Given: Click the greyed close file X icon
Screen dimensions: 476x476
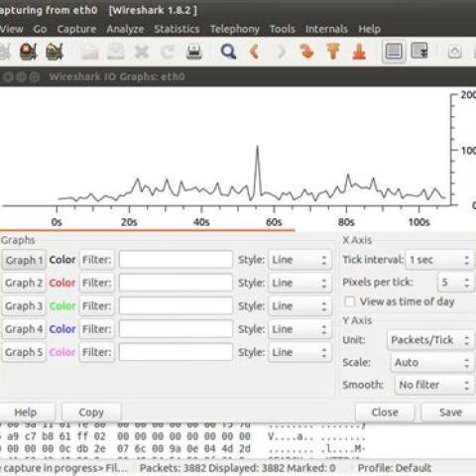Looking at the screenshot, I should point(142,52).
